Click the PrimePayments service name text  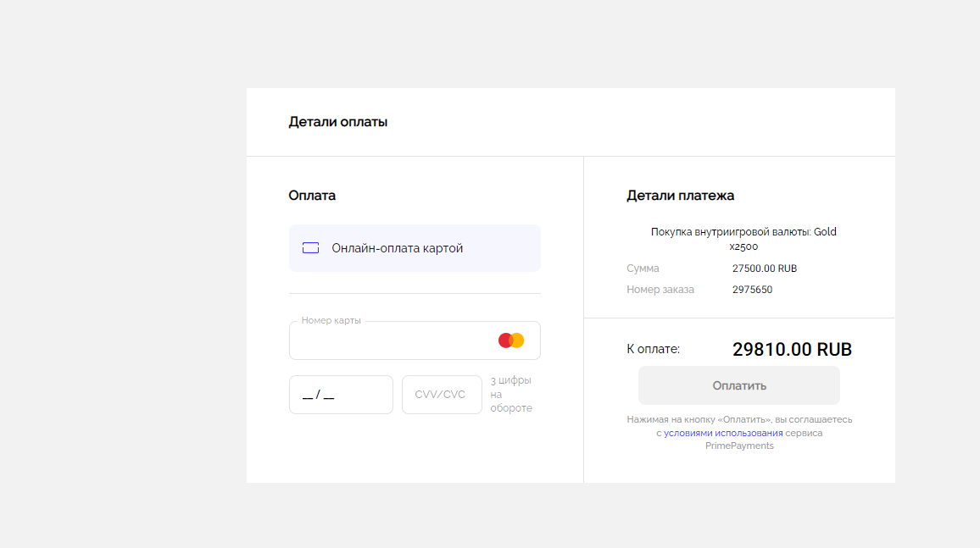(739, 446)
